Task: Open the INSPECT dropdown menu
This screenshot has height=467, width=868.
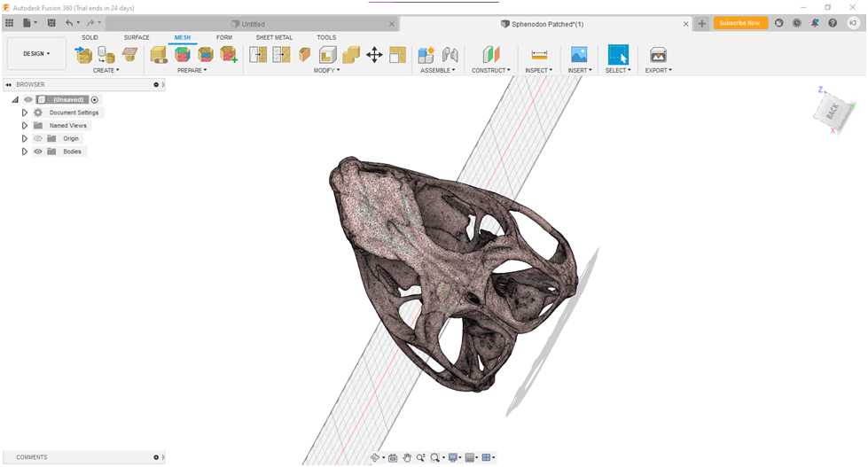Action: [539, 70]
